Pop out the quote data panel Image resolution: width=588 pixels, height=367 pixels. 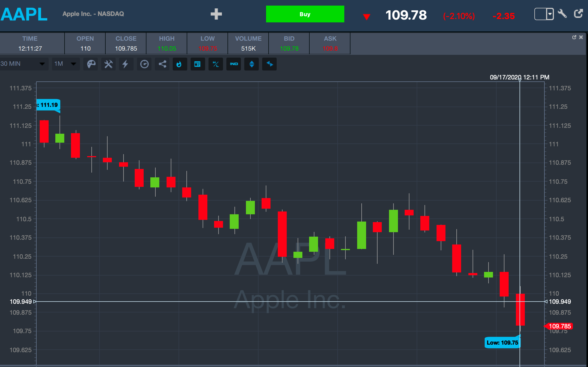tap(574, 37)
